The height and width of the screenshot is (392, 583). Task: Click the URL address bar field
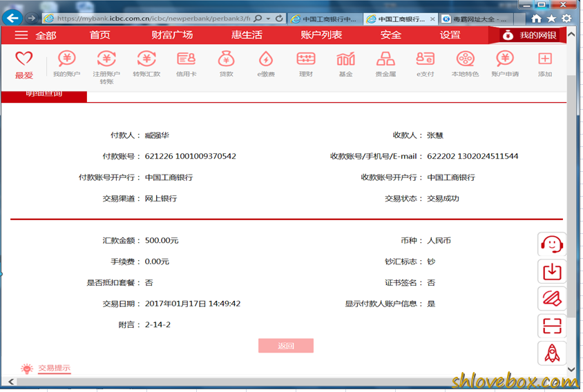pos(153,18)
